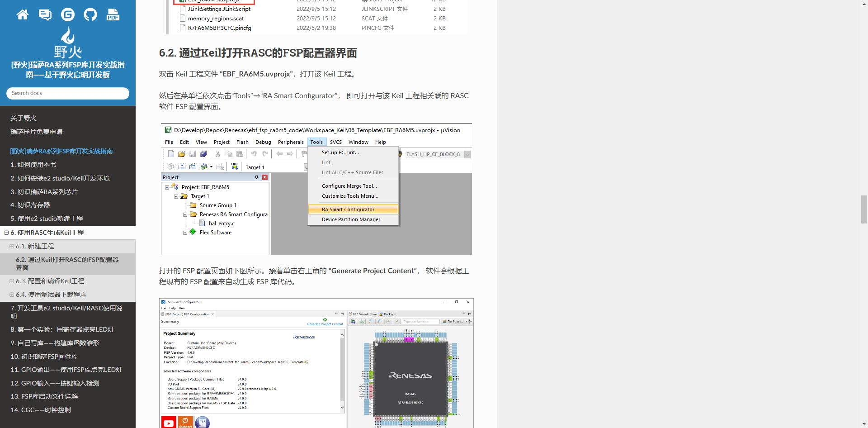This screenshot has height=428, width=868.
Task: Click the FSP Smart Configurator screenshot image
Action: click(x=316, y=363)
